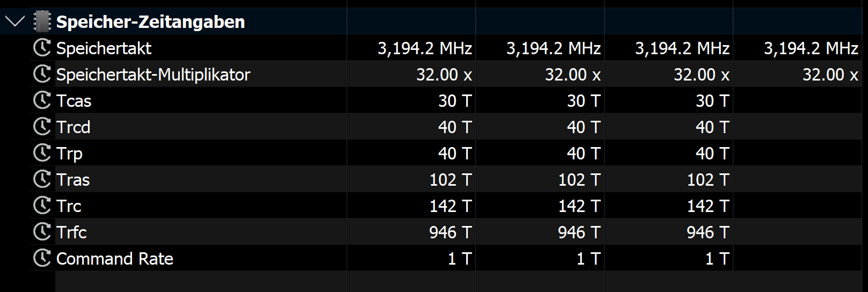Click first column multiplier value 32.00 x
The image size is (868, 292).
[444, 75]
